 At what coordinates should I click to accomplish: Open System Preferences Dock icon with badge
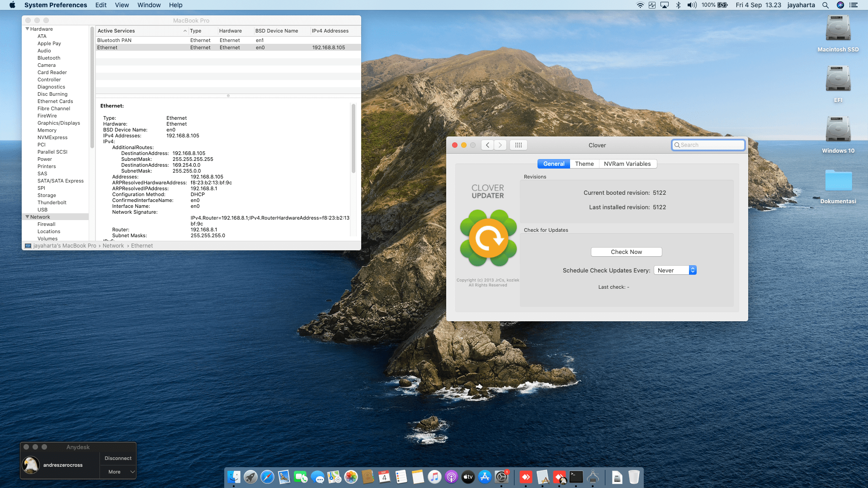click(501, 477)
